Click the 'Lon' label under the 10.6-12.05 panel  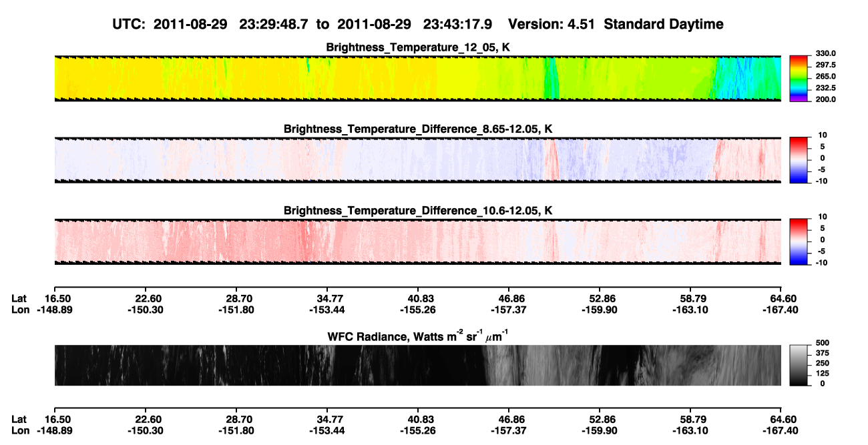20,310
